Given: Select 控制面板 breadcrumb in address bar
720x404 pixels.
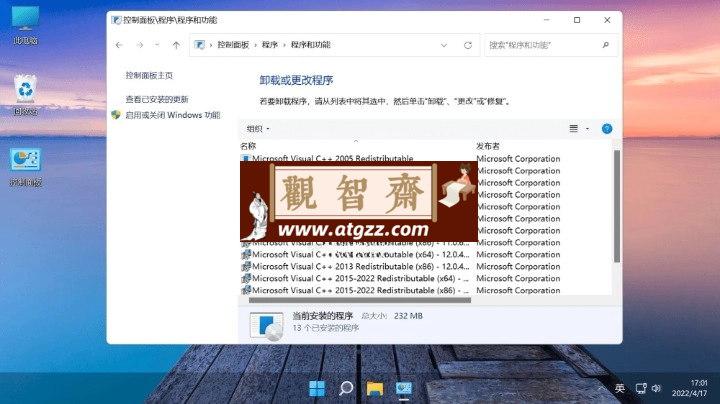Looking at the screenshot, I should point(233,45).
